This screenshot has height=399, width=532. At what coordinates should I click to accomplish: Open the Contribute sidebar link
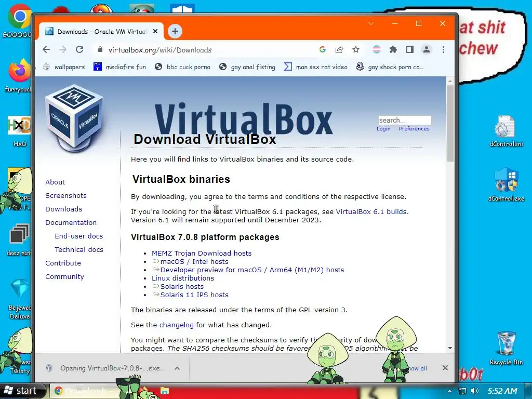click(x=63, y=263)
